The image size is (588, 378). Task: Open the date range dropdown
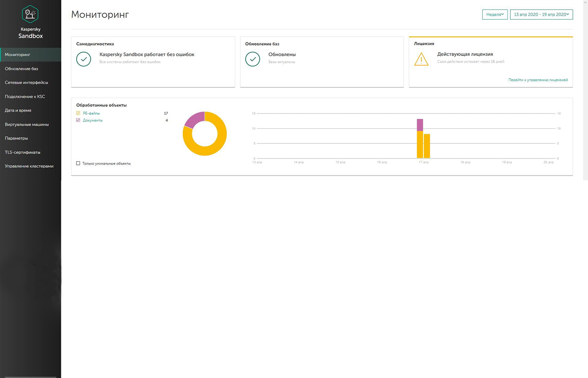(x=541, y=14)
